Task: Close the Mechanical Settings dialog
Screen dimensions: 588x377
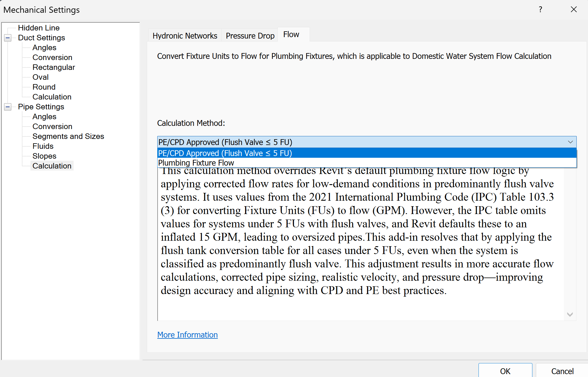Action: pyautogui.click(x=574, y=10)
